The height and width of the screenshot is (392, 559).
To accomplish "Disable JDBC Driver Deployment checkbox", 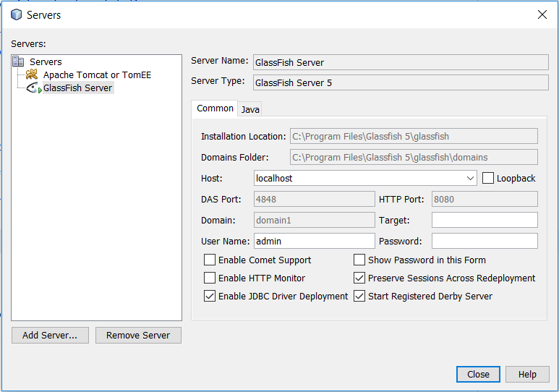I will (x=210, y=296).
